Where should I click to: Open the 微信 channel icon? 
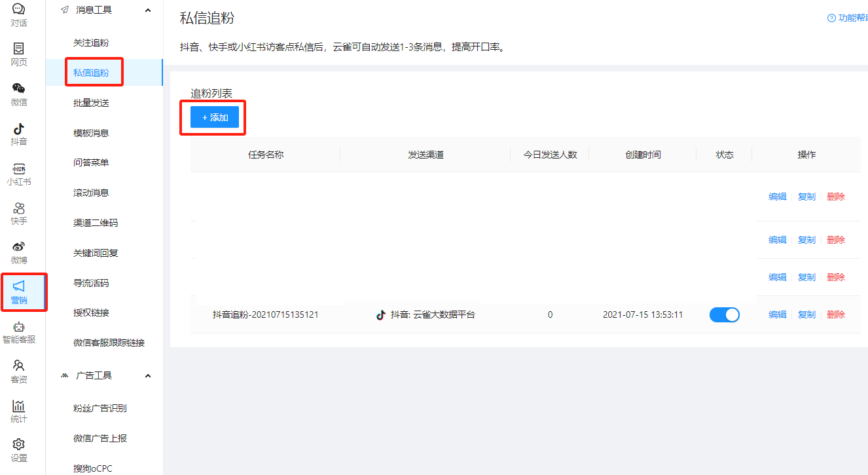[18, 94]
